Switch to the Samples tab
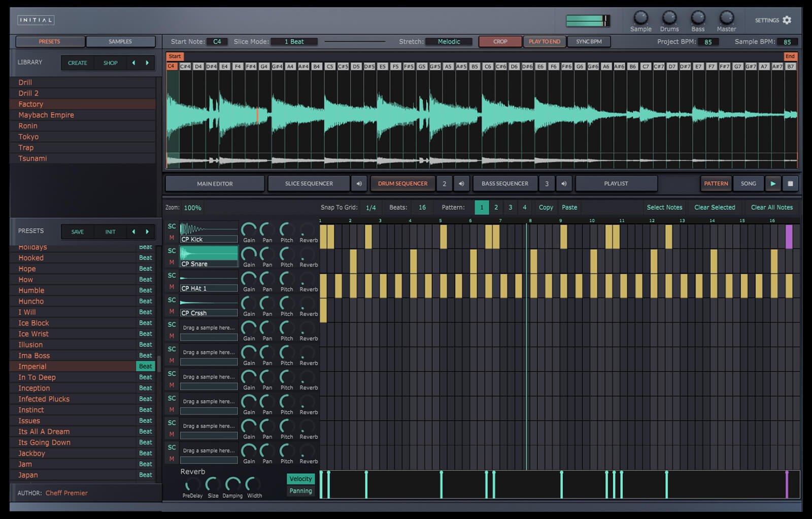This screenshot has height=519, width=812. 120,42
